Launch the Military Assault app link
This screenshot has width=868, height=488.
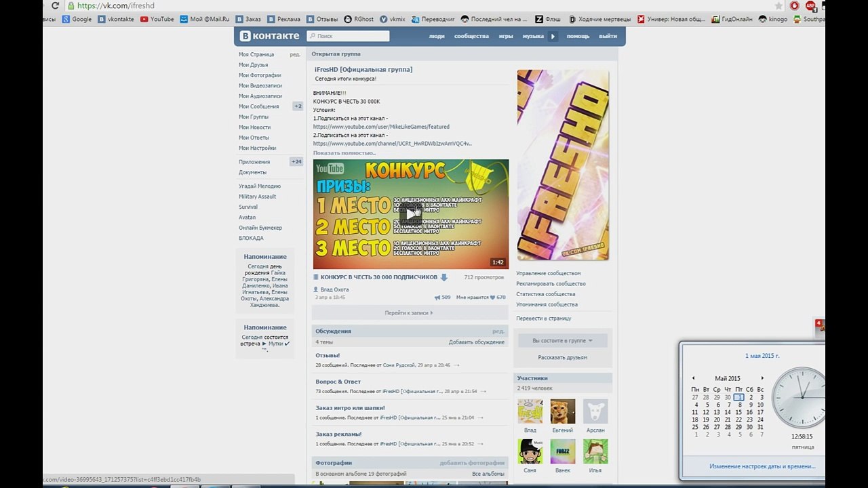pos(257,197)
